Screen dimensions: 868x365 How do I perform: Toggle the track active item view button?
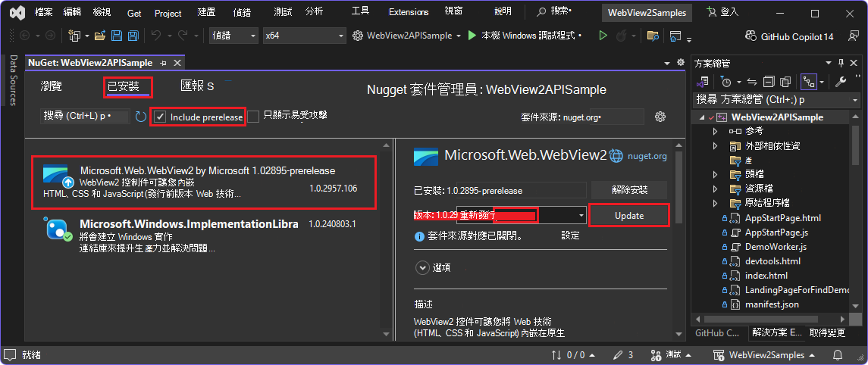point(810,82)
